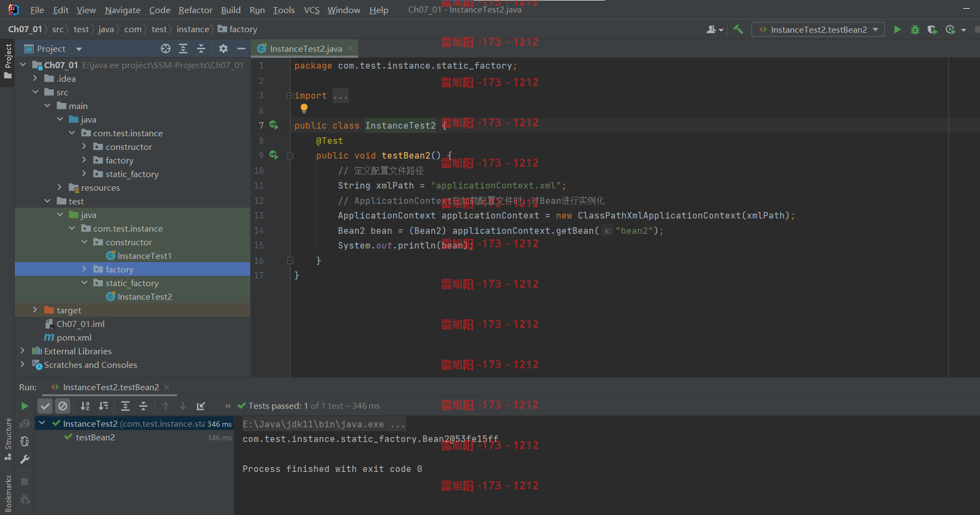Select InstanceTest2.testBean2 run tab
Viewport: 980px width, 515px height.
click(111, 387)
